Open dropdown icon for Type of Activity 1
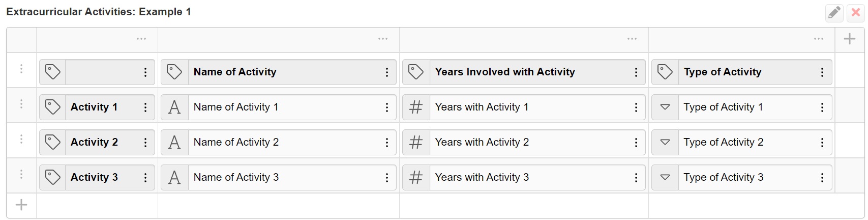 pos(665,107)
